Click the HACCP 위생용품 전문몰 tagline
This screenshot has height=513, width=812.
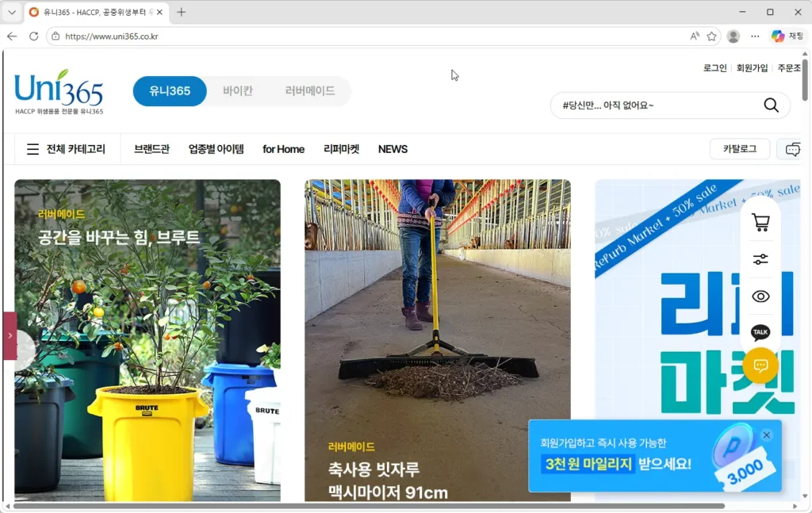pyautogui.click(x=59, y=111)
